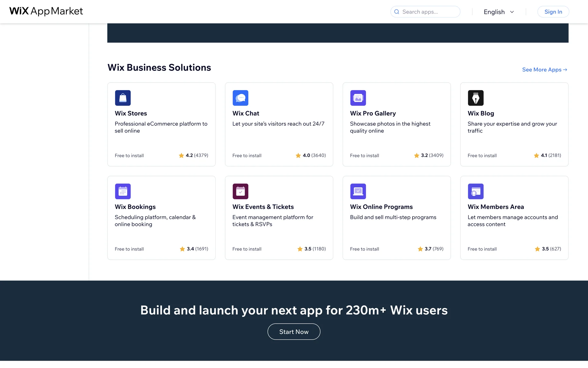Screen dimensions: 588x368
Task: Open the Wix Online Programs title
Action: (381, 207)
